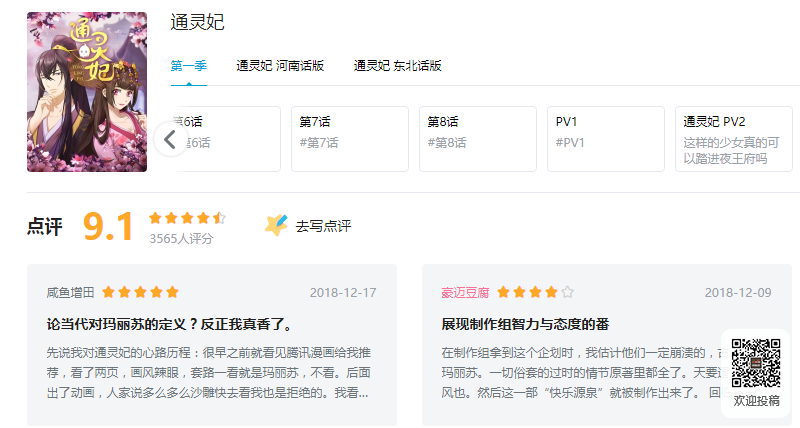
Task: Open review titled 论当代对玛丽苏的定义
Action: coord(169,324)
